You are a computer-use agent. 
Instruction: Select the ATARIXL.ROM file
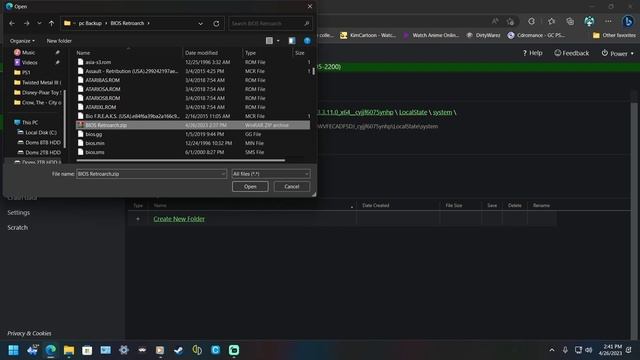tap(193, 107)
